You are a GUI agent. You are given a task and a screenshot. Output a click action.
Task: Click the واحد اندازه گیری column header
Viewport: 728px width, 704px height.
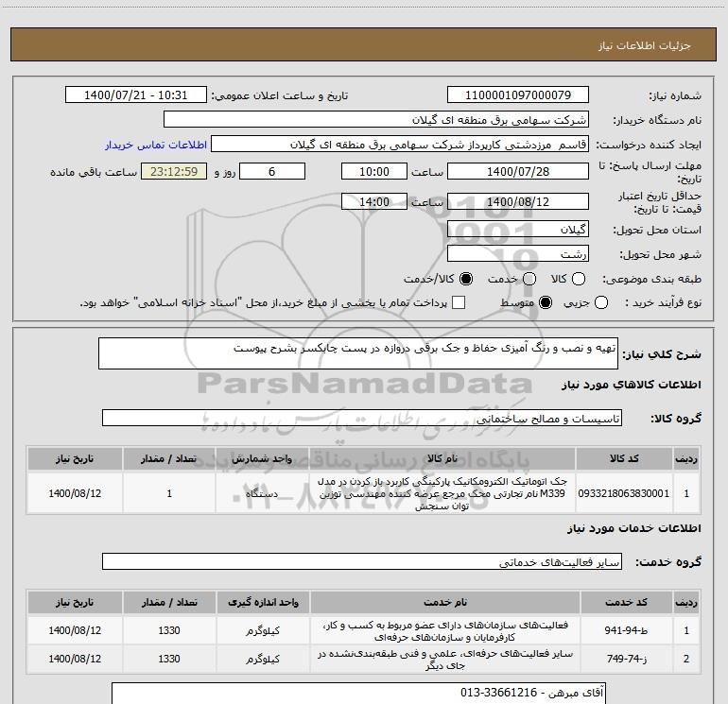(x=263, y=602)
